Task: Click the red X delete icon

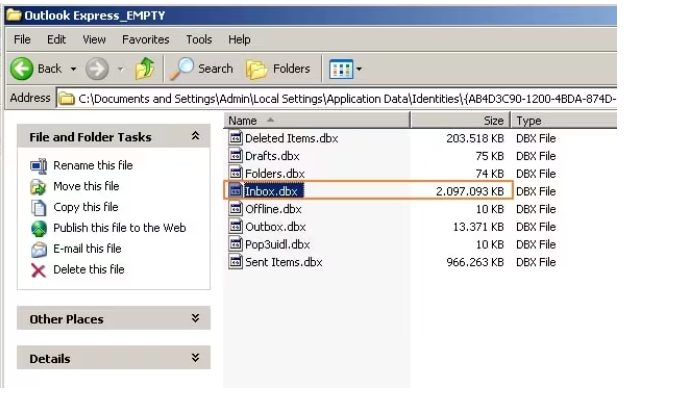Action: pos(39,270)
